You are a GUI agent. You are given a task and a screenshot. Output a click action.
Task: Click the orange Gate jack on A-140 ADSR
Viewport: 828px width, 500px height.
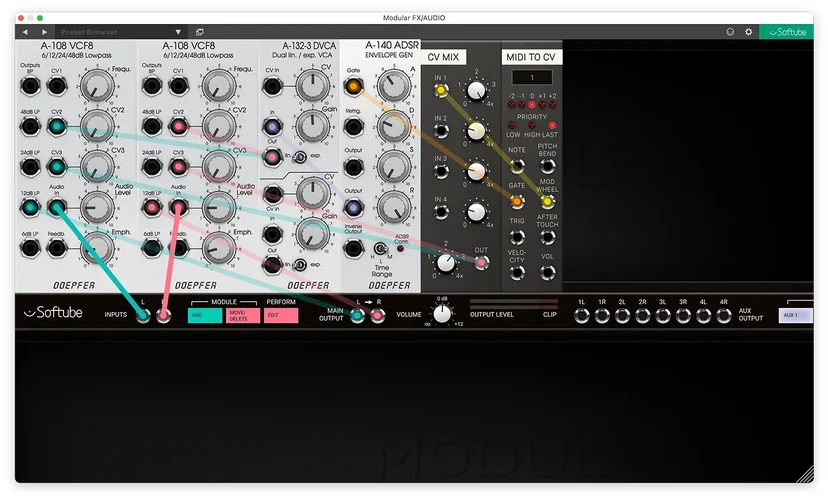pos(353,86)
